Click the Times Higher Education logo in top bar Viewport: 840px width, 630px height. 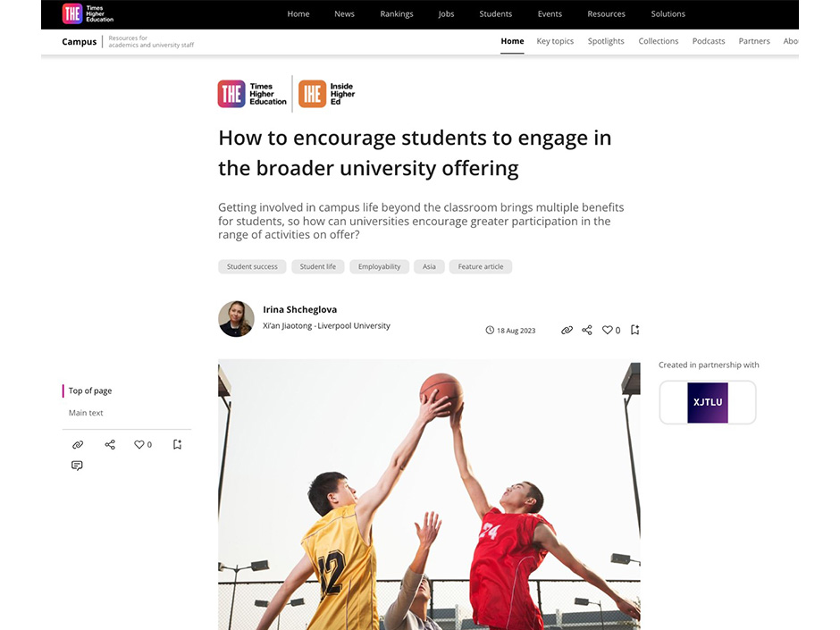[x=88, y=14]
